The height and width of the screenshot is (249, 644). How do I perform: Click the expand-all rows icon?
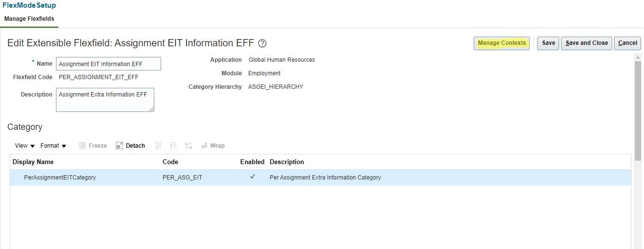pyautogui.click(x=158, y=146)
